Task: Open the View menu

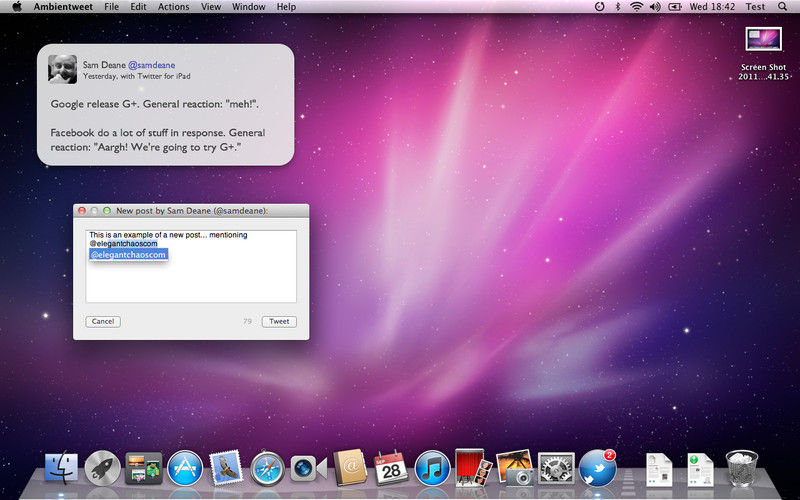Action: pyautogui.click(x=211, y=7)
